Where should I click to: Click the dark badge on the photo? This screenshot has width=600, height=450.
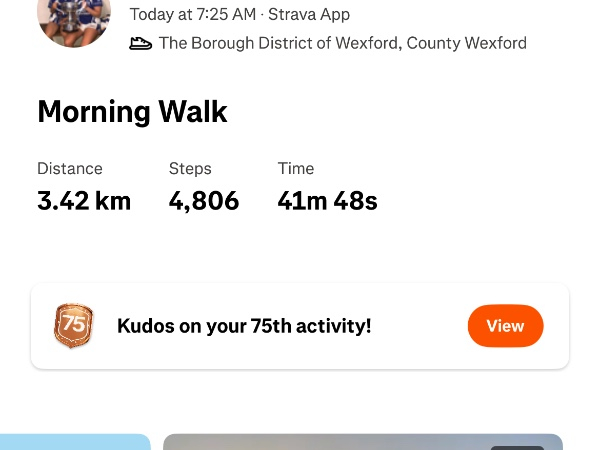point(517,447)
